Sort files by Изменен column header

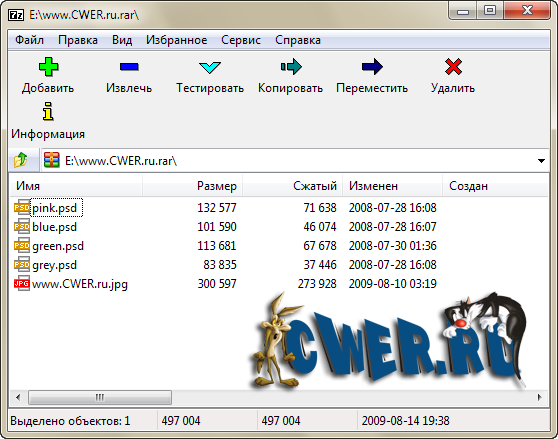pos(393,186)
